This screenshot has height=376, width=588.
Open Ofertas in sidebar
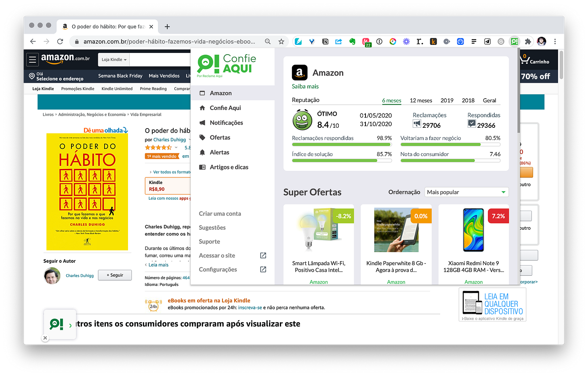(x=233, y=137)
